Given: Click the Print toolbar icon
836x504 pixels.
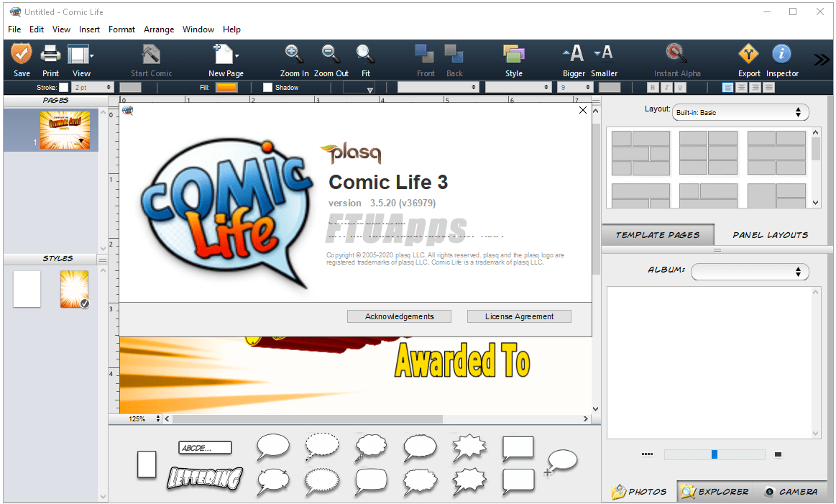Looking at the screenshot, I should tap(50, 54).
